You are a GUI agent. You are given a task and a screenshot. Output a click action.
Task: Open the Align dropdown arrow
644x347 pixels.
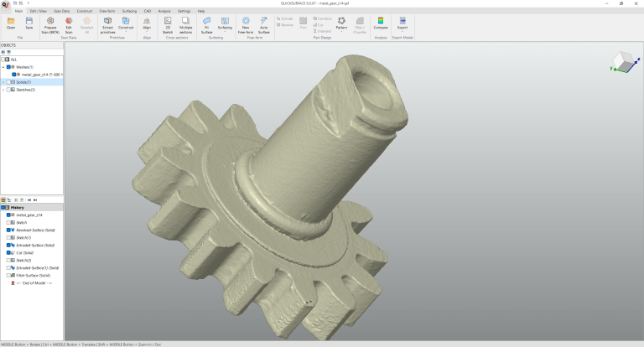147,32
